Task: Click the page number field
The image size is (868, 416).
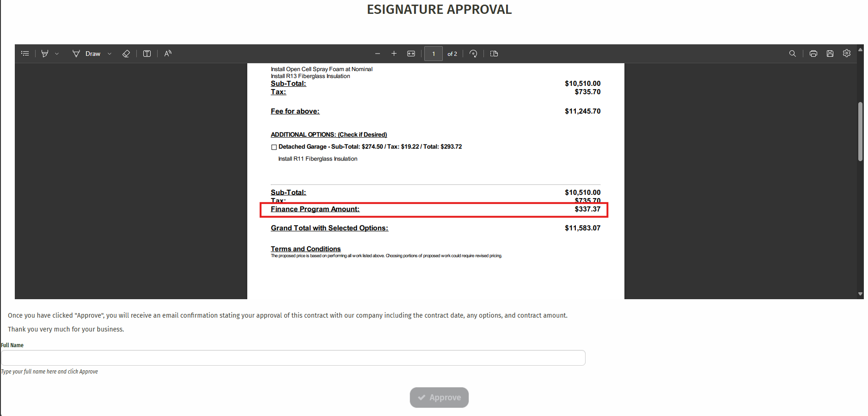Action: pos(434,54)
